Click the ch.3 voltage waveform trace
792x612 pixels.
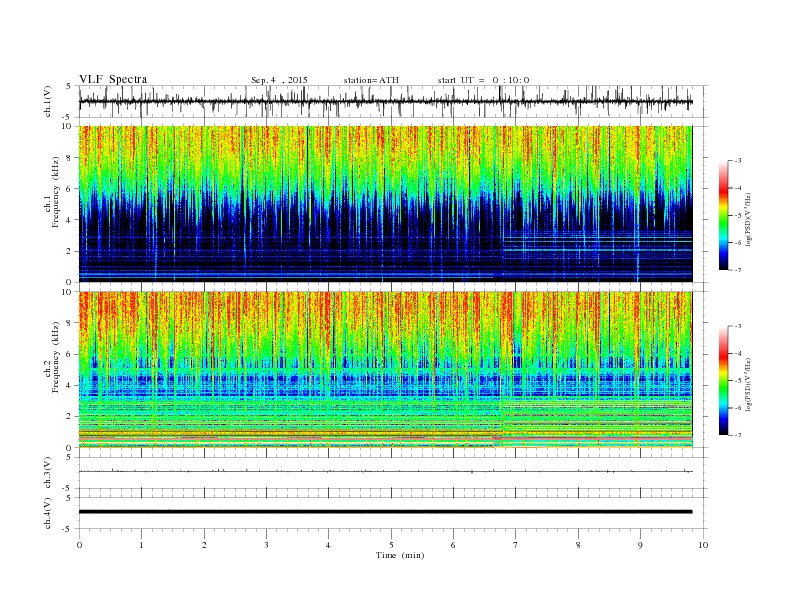[x=385, y=472]
